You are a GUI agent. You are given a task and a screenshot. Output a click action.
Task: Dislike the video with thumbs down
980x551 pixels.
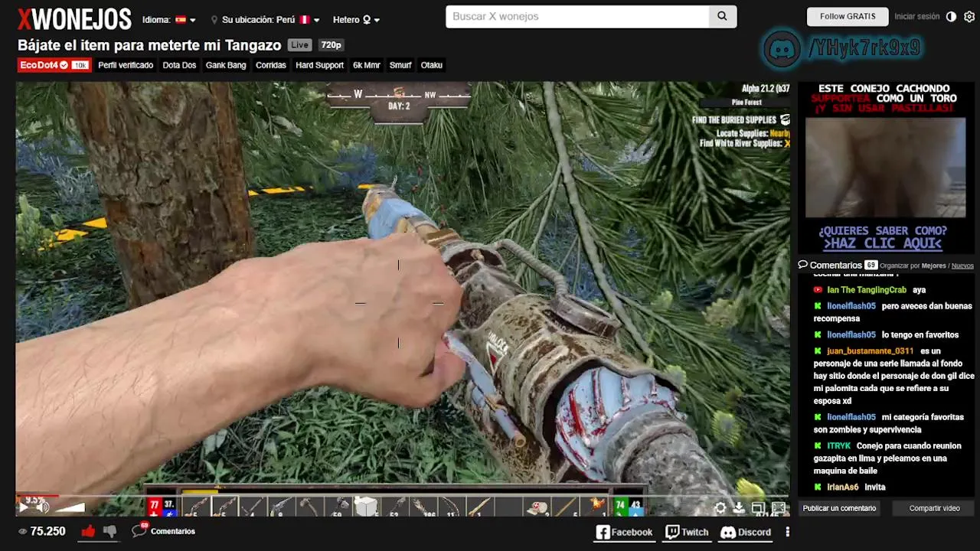click(x=109, y=530)
